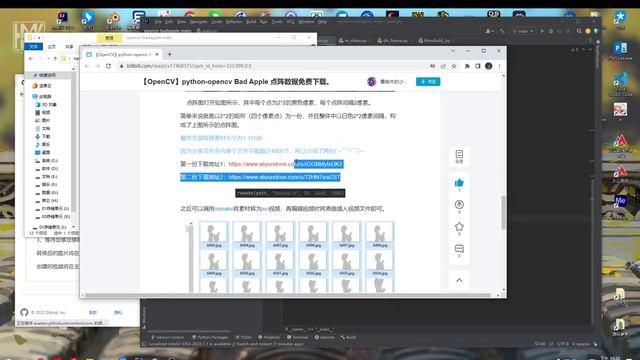Viewport: 640px width, 360px height.
Task: Click the green Run button in IDE
Action: coord(542,31)
